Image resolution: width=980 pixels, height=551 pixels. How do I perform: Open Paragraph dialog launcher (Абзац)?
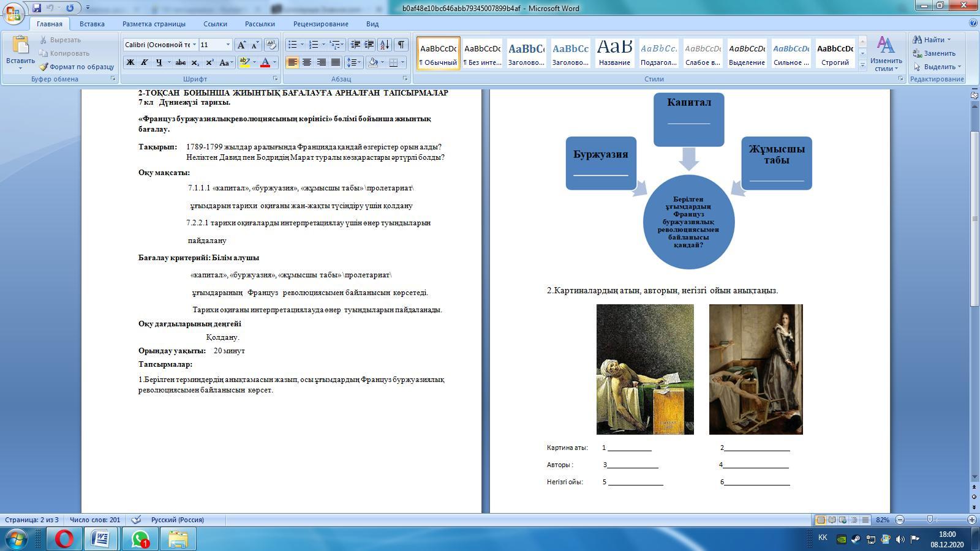pos(405,79)
